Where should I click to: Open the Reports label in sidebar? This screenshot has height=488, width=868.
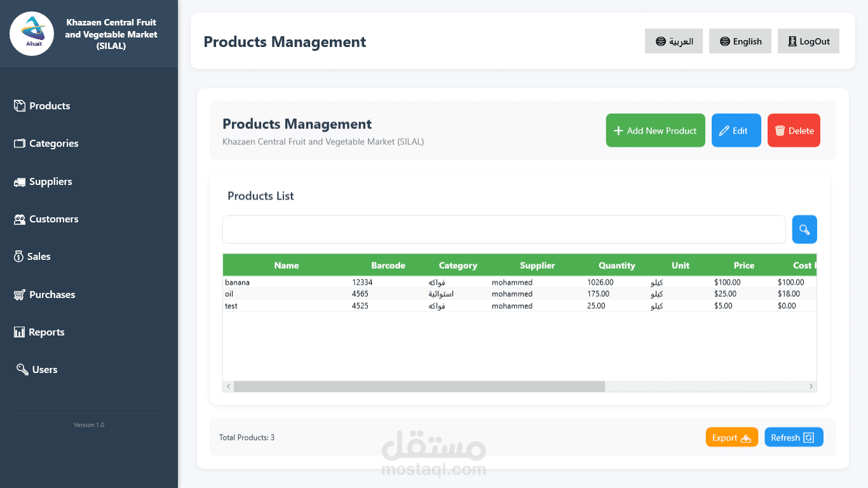(x=46, y=332)
